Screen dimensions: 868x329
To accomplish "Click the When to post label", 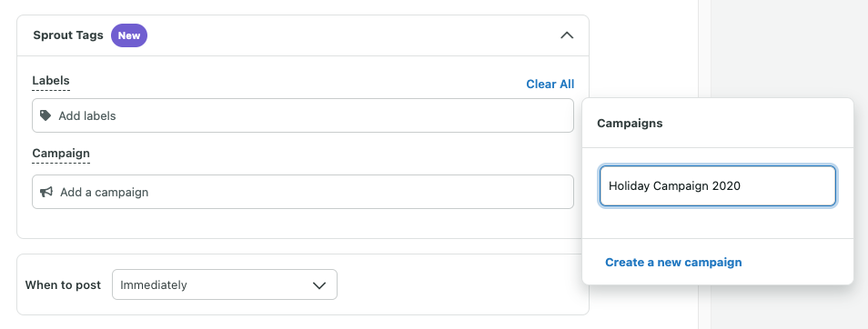I will (x=63, y=284).
